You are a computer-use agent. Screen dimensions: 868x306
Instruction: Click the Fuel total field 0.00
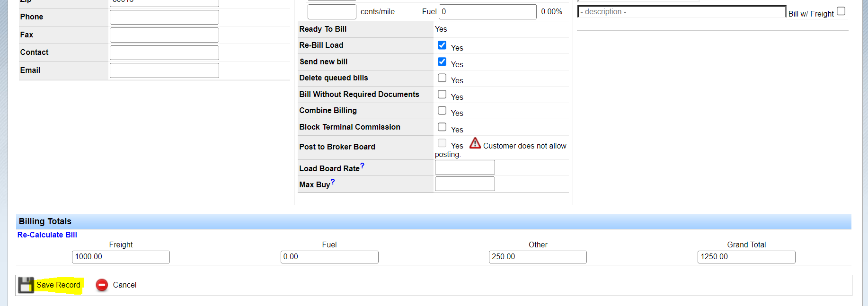point(329,257)
